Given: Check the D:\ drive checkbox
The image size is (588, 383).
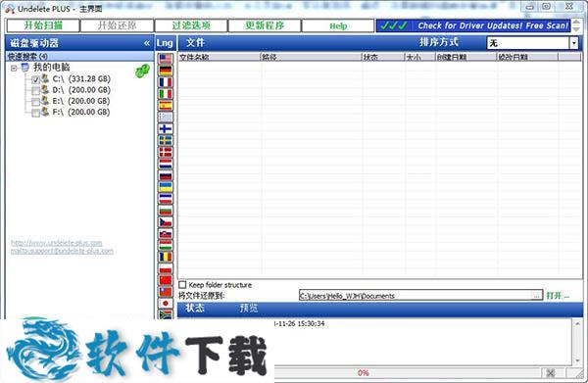Looking at the screenshot, I should (x=36, y=91).
